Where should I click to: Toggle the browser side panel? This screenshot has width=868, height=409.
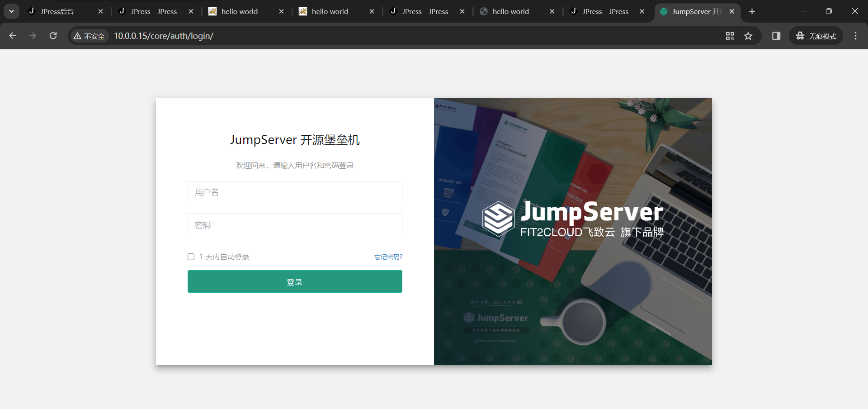[x=776, y=36]
